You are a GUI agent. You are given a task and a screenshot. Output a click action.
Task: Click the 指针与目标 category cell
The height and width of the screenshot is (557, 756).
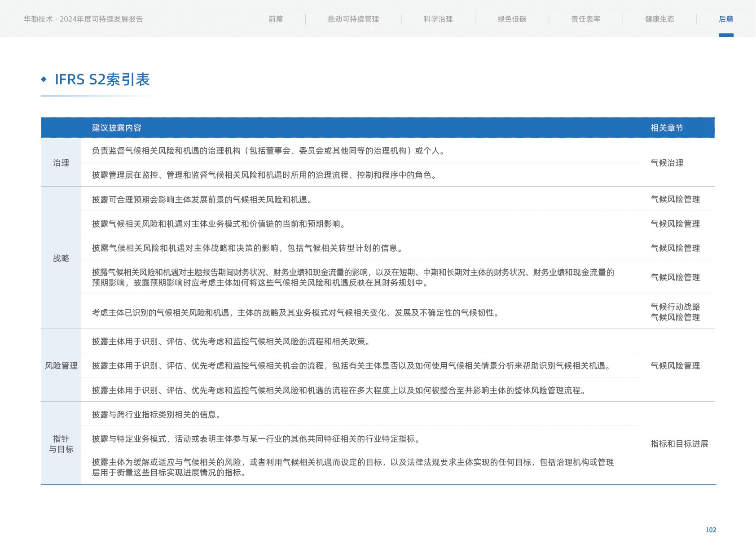(x=61, y=444)
